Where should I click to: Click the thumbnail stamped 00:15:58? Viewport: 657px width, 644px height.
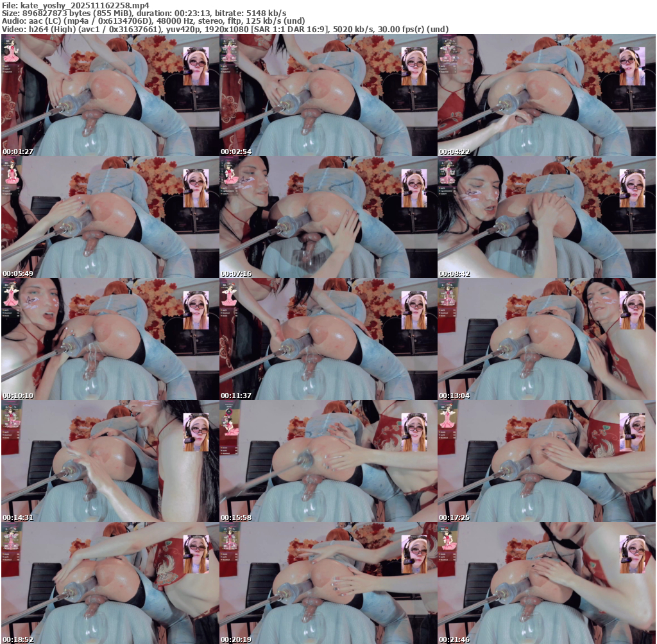coord(328,462)
